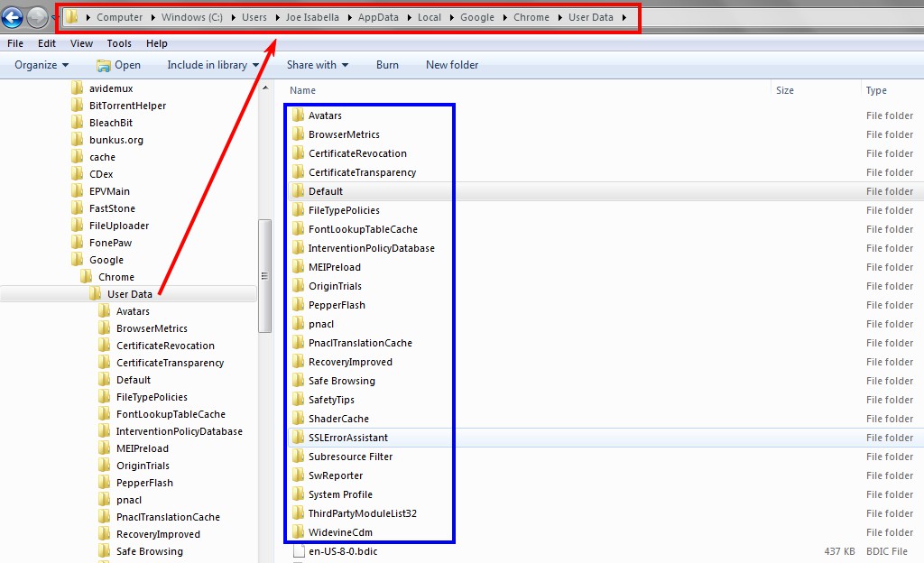Click Chrome in address breadcrumb
This screenshot has width=924, height=563.
pos(531,18)
